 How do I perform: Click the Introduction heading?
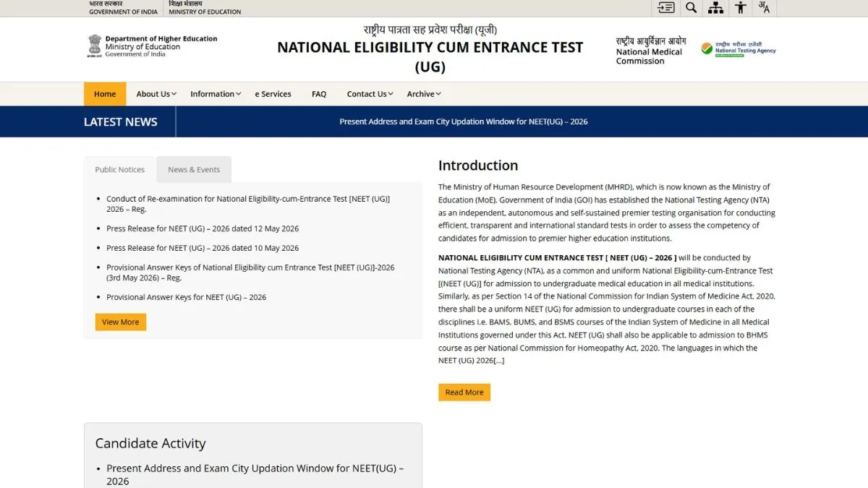[478, 166]
